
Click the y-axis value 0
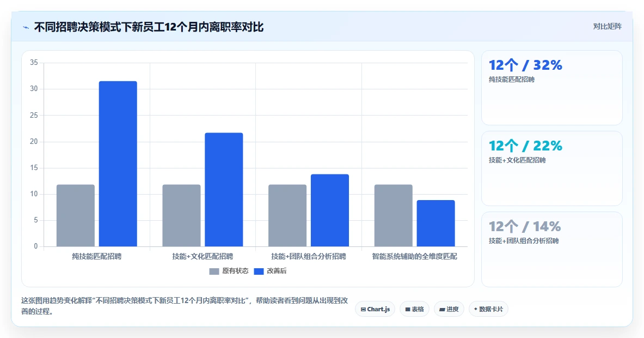coord(36,246)
